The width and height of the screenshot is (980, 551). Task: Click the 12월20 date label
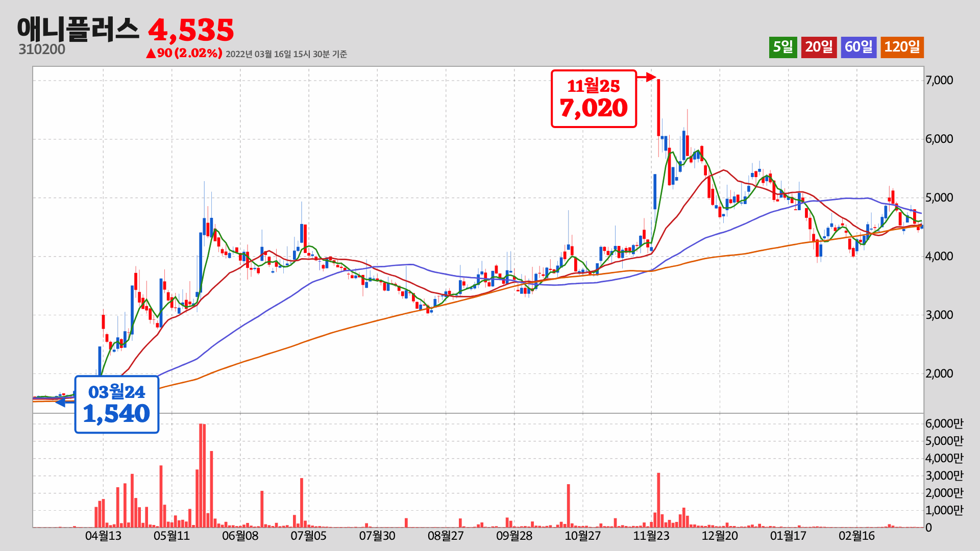720,536
